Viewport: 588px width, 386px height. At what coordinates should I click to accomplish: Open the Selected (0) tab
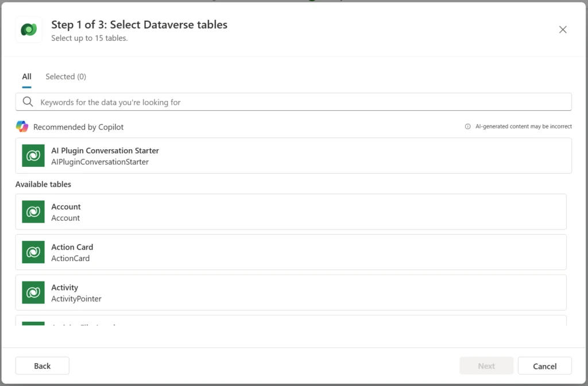tap(65, 76)
